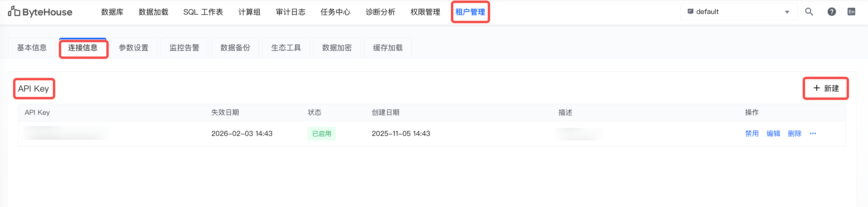Switch to the 数据加密 tab

(337, 48)
